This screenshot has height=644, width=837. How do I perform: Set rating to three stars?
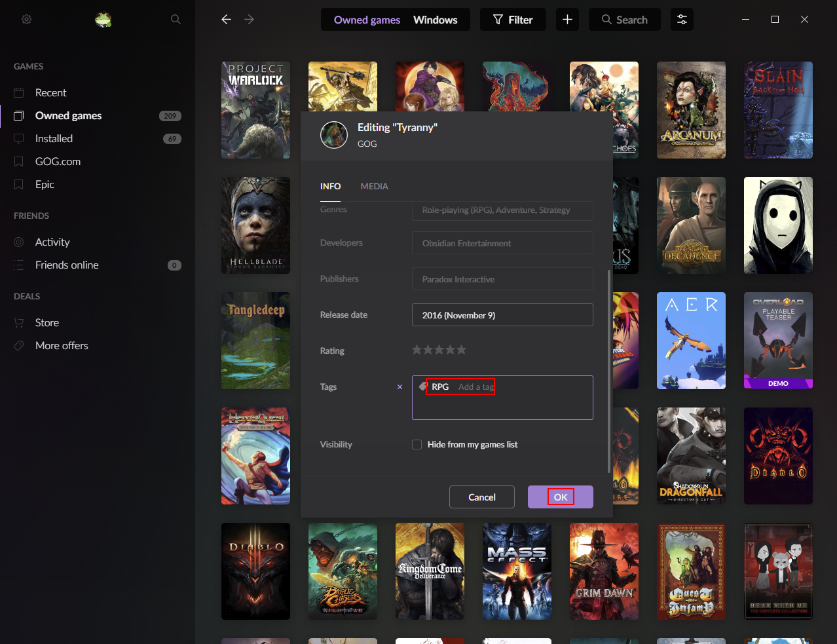click(439, 350)
